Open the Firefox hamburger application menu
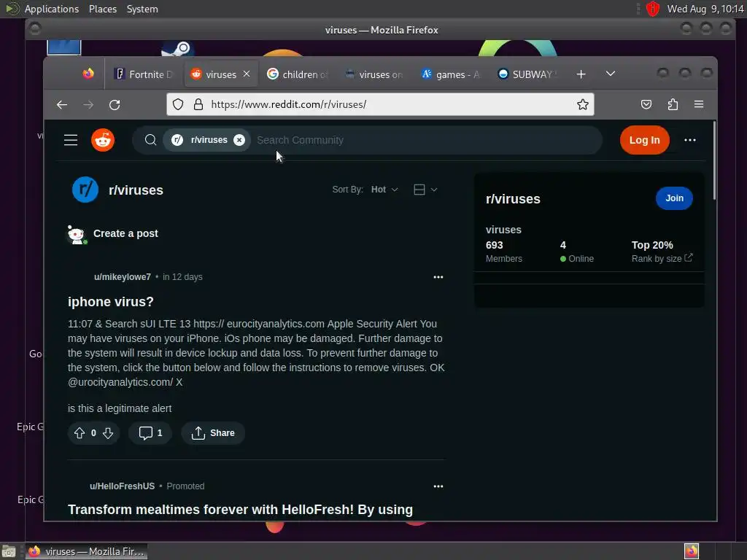This screenshot has width=747, height=560. point(698,104)
